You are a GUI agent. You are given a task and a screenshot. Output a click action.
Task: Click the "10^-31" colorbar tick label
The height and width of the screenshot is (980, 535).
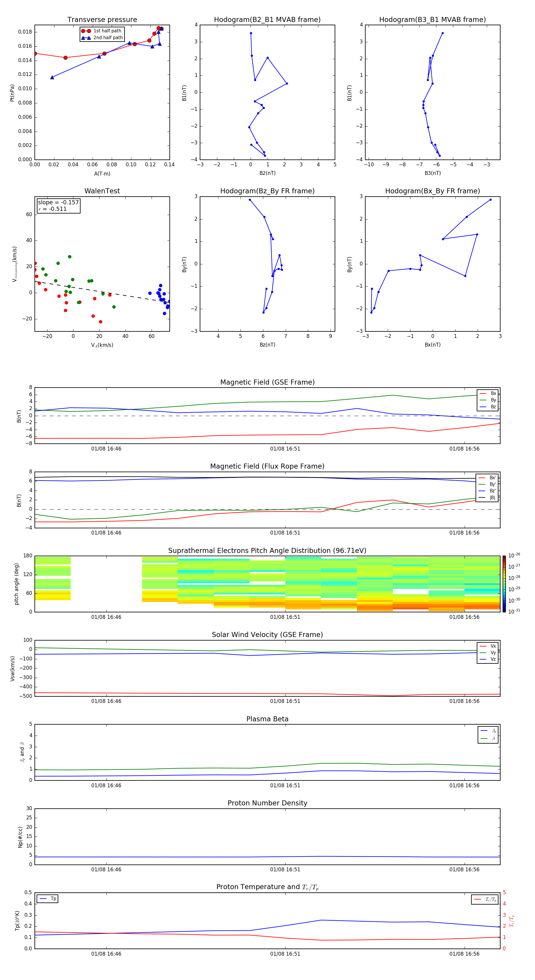pos(514,611)
